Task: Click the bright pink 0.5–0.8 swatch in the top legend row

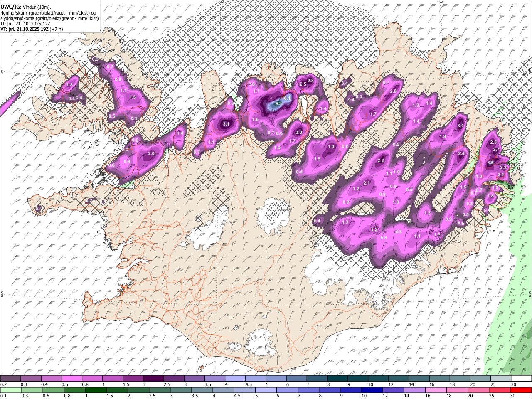Action: click(x=72, y=379)
